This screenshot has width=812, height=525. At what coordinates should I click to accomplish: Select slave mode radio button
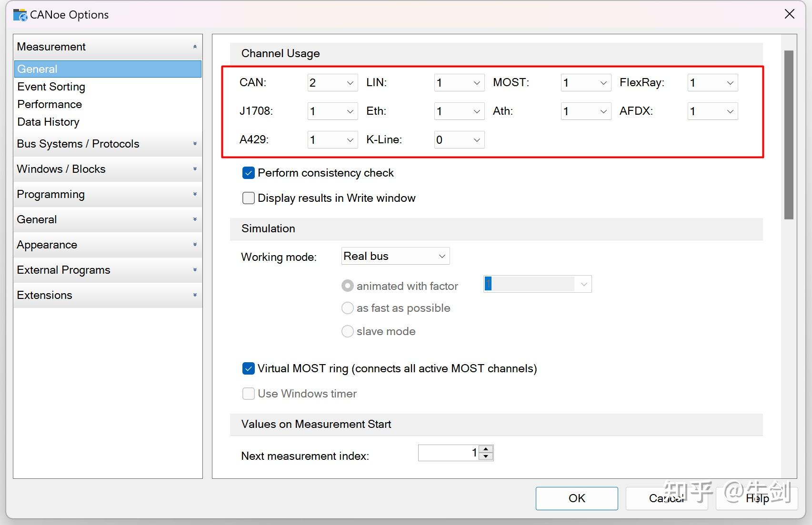click(348, 331)
